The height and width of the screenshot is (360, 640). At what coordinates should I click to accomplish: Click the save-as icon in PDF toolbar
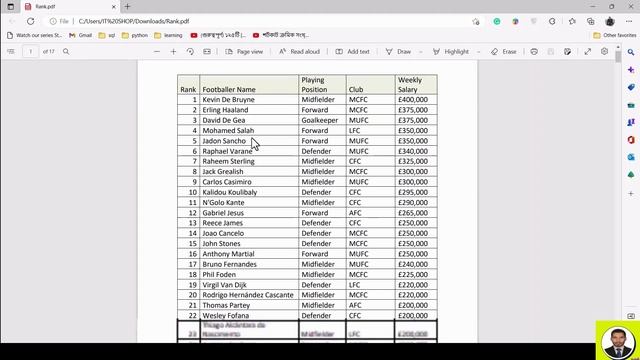(x=567, y=52)
